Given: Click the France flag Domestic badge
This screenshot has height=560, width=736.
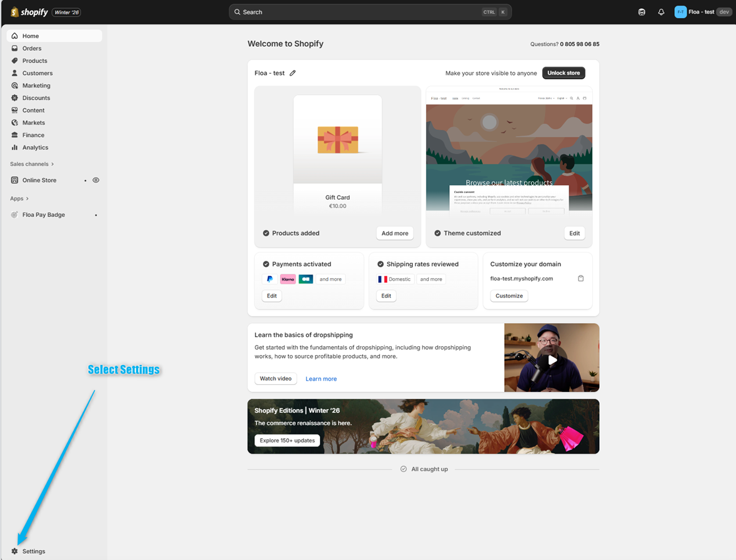Looking at the screenshot, I should (x=395, y=279).
